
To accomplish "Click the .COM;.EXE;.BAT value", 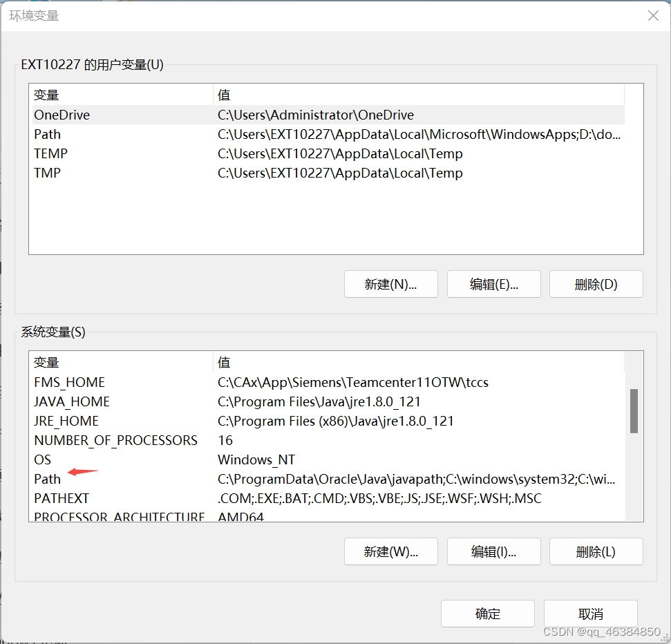I will click(379, 498).
